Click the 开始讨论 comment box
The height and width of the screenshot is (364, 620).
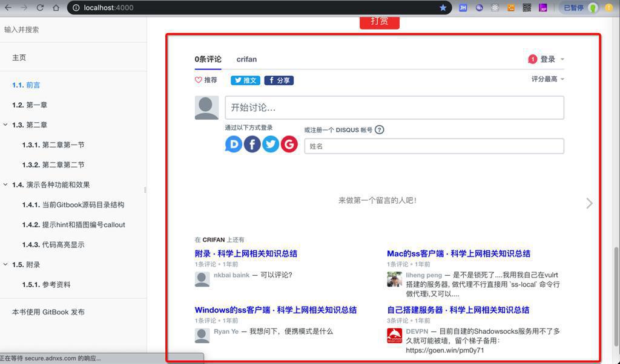pos(394,108)
